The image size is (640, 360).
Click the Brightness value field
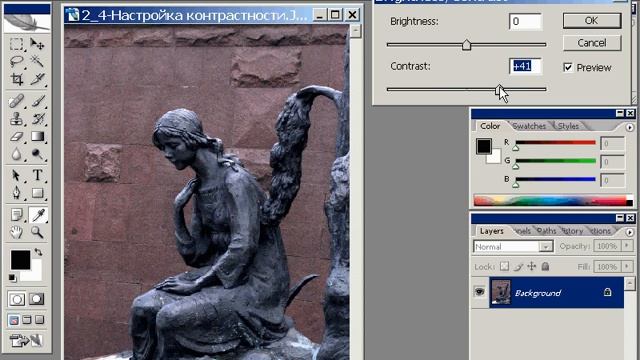point(525,21)
